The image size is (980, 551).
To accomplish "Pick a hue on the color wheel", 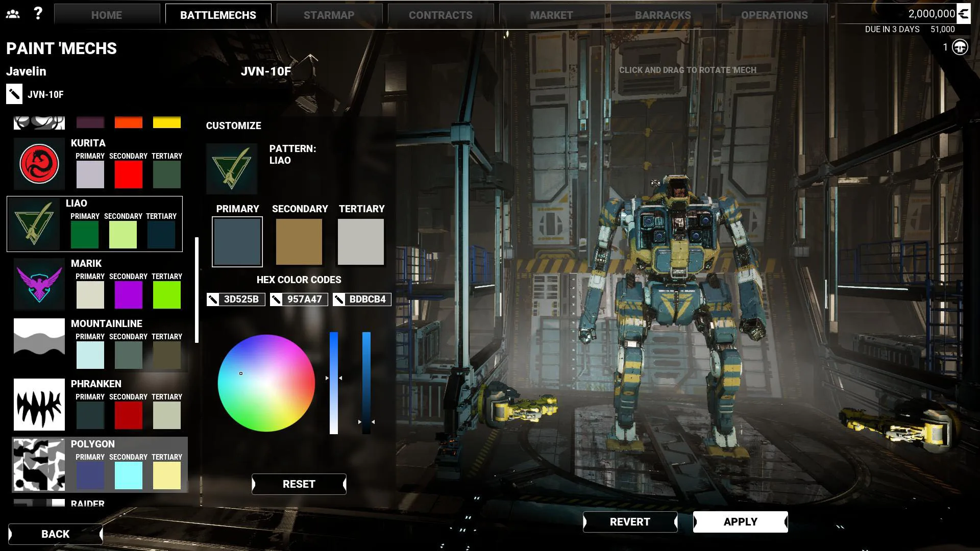I will [x=266, y=383].
